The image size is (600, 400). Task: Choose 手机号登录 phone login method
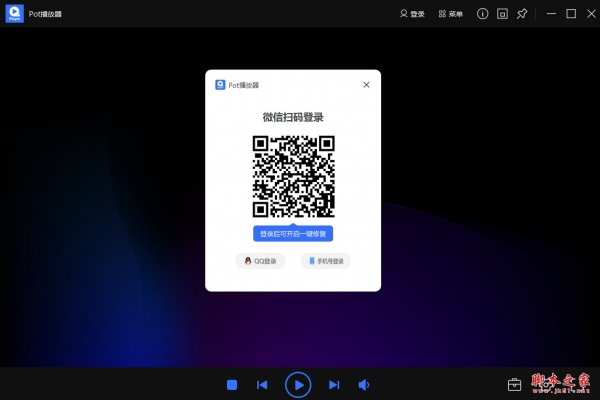pos(326,261)
